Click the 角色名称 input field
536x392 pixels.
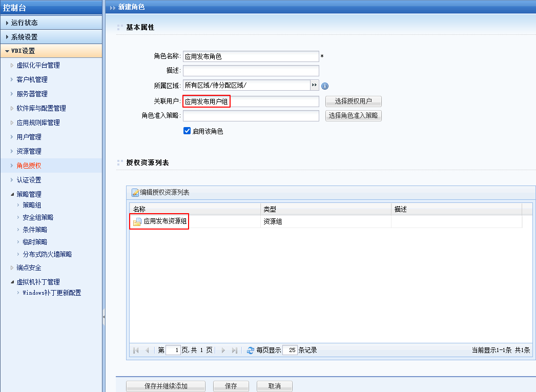tap(251, 56)
